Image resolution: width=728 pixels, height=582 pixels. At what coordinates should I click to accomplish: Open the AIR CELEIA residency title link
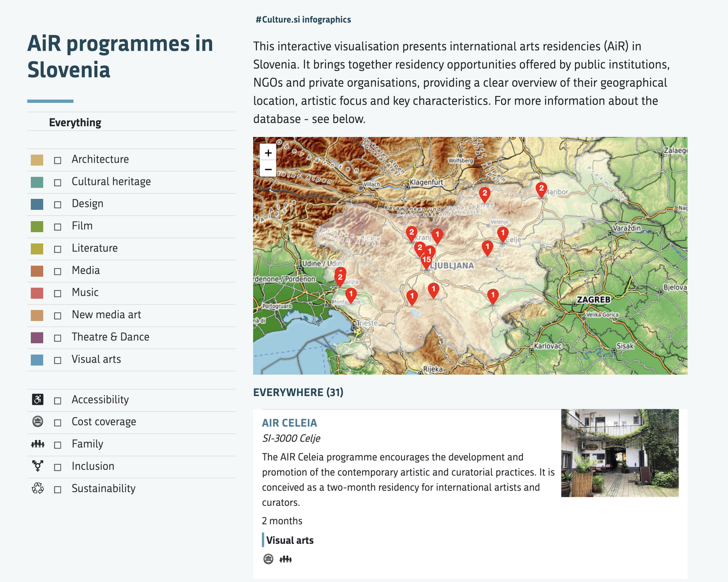(x=289, y=423)
